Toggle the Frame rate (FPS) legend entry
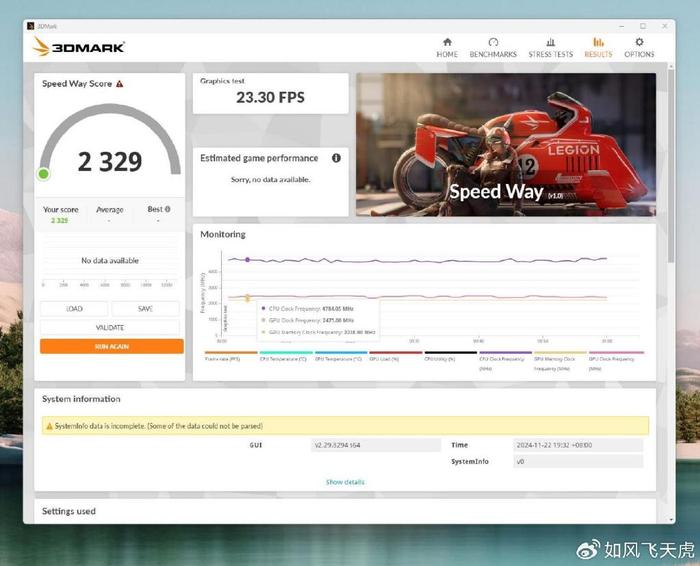Screen dimensions: 700x566 [231, 356]
